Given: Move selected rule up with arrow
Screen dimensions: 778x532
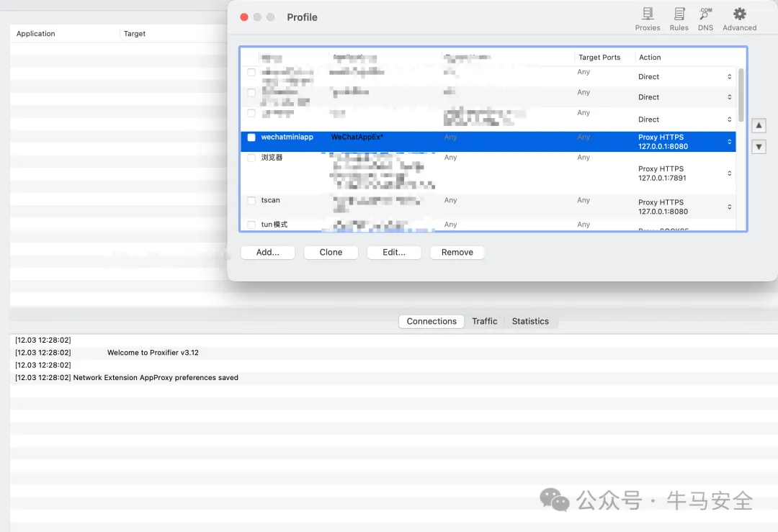Looking at the screenshot, I should pos(759,126).
